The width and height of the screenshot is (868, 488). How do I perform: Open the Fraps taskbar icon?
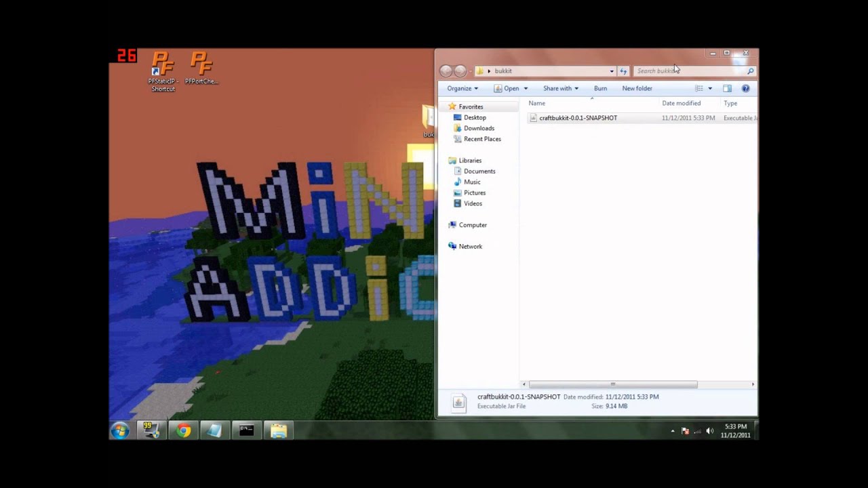[x=151, y=430]
